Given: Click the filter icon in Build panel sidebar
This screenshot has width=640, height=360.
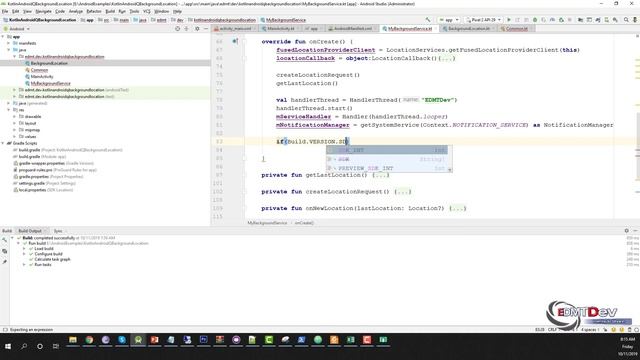Looking at the screenshot, I should click(x=4, y=251).
